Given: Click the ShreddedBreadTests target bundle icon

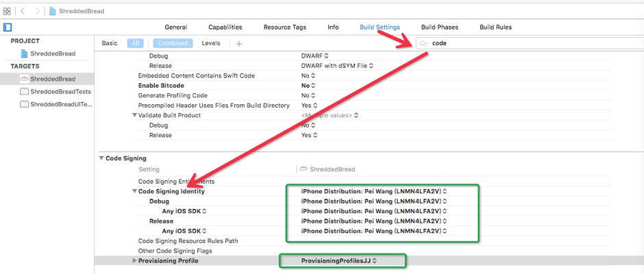Looking at the screenshot, I should 24,92.
